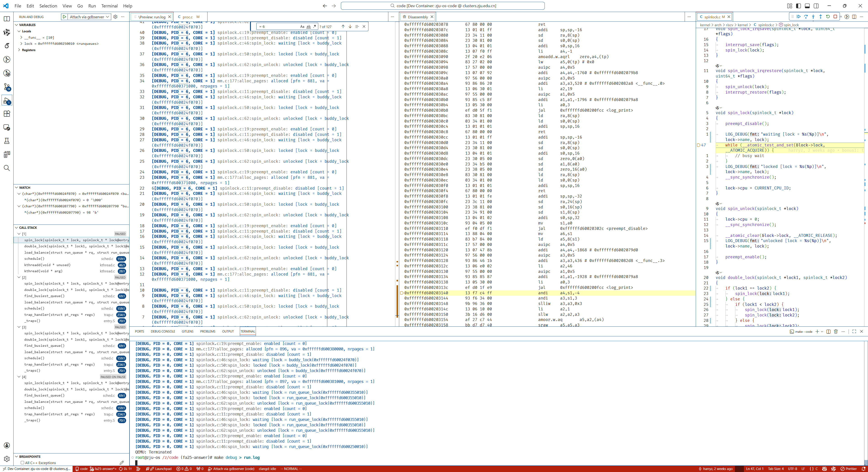This screenshot has height=472, width=868.
Task: Start debugging with green play button
Action: point(64,17)
